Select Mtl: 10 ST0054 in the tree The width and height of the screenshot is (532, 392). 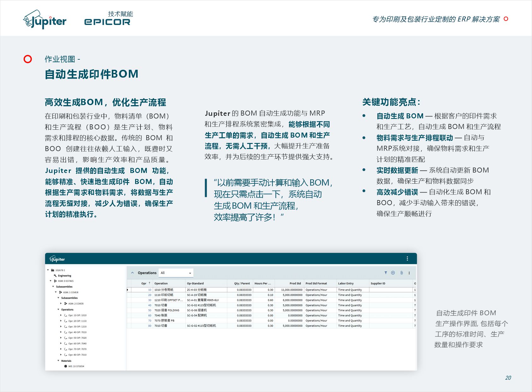pos(76,366)
